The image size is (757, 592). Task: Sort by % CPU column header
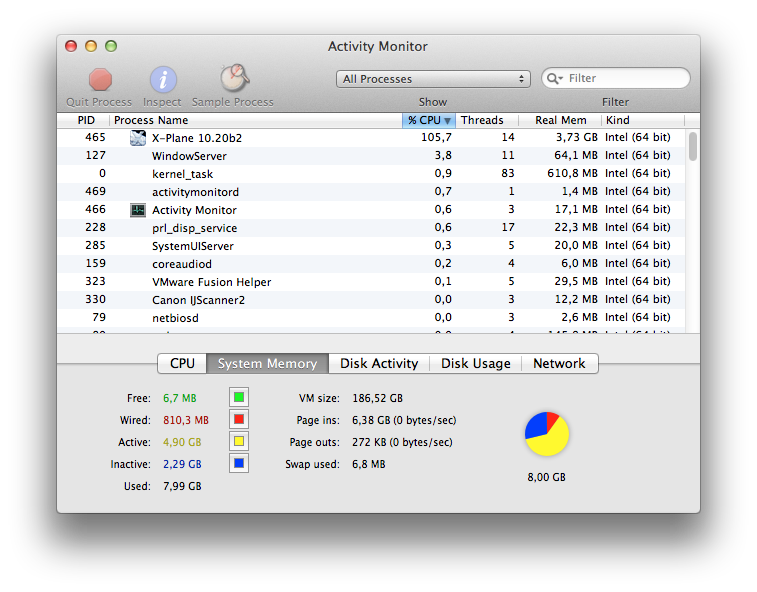point(429,120)
